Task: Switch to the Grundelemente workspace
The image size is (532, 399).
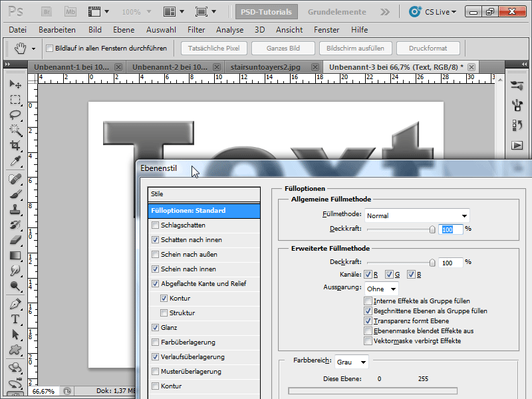Action: click(337, 12)
